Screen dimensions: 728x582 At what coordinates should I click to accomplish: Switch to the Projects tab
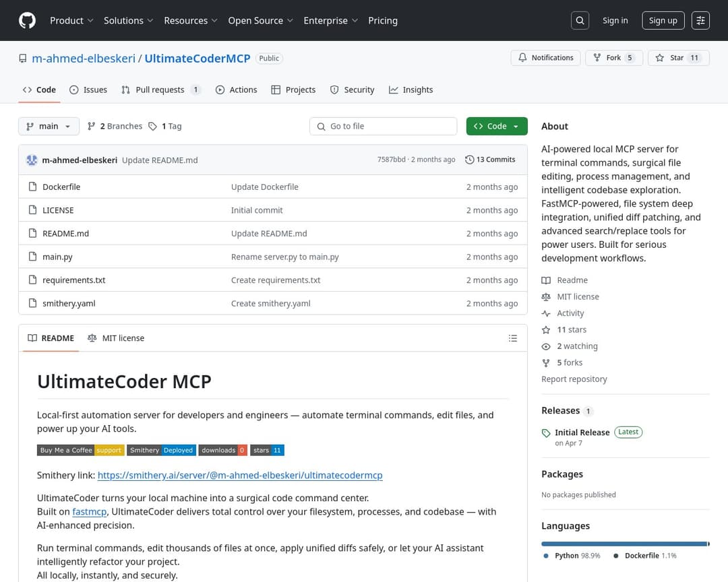[x=293, y=90]
